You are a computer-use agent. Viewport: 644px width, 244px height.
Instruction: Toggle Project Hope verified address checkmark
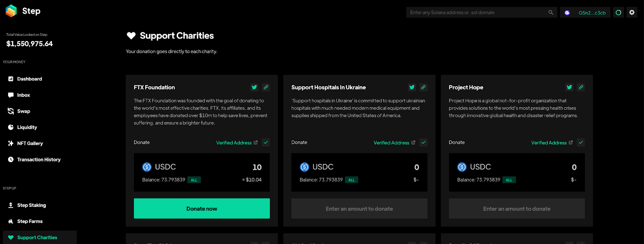(580, 143)
